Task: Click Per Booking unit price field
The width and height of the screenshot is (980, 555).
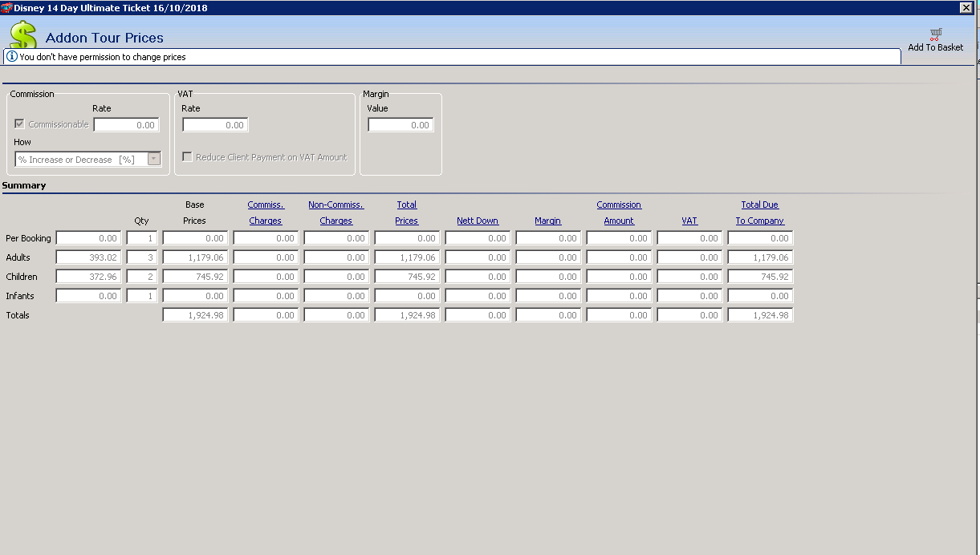Action: pos(89,238)
